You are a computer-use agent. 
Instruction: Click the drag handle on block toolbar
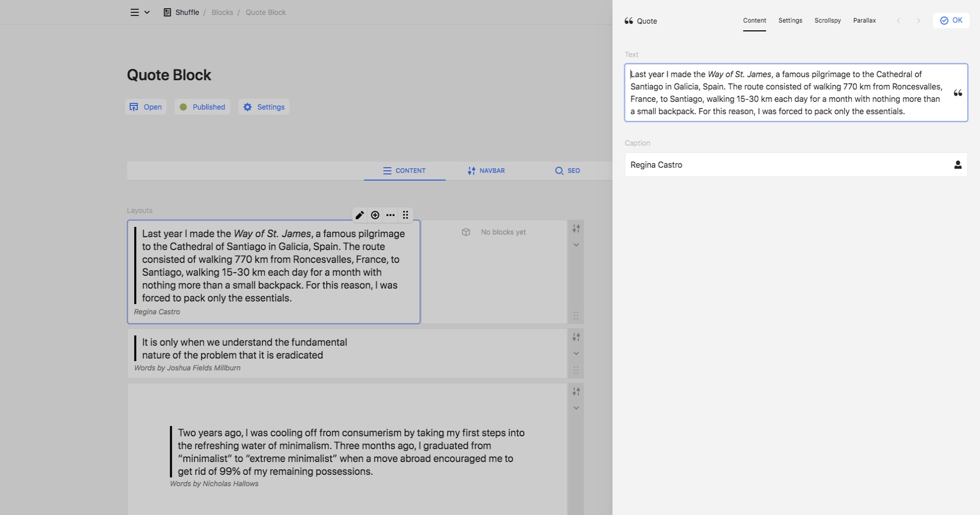point(405,215)
